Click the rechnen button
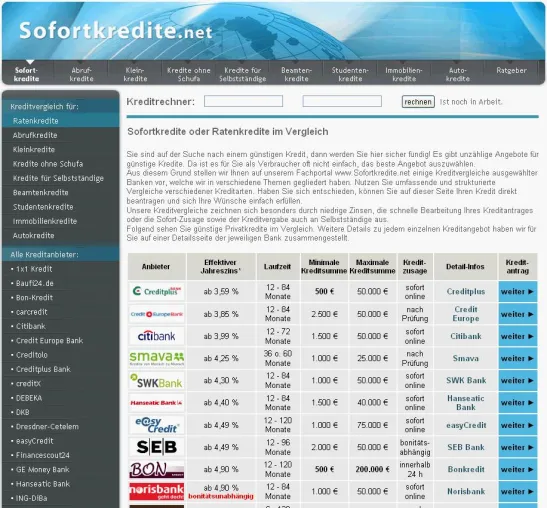The image size is (547, 508). [418, 102]
